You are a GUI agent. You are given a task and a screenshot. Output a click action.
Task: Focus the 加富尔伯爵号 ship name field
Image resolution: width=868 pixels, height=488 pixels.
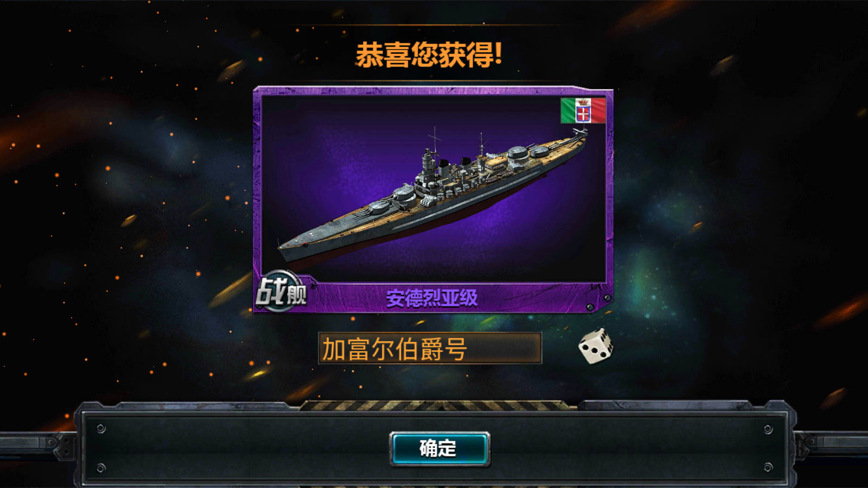click(430, 348)
